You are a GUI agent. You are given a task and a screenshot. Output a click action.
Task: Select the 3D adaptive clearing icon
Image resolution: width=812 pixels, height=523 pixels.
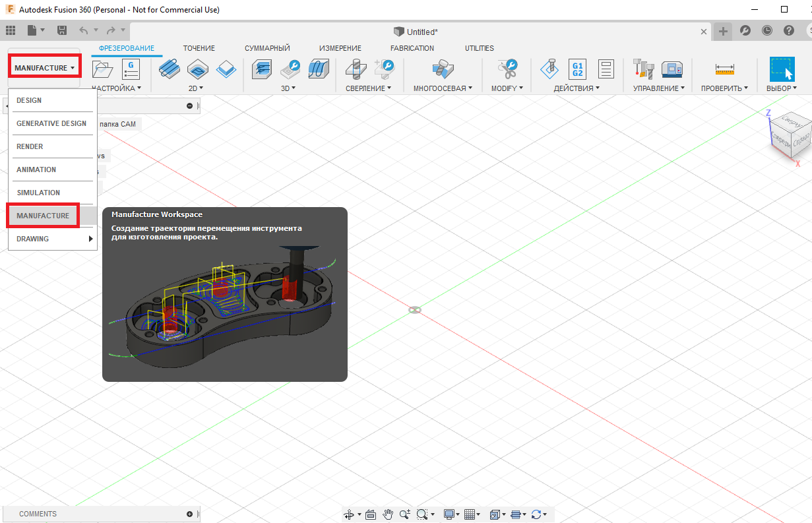click(x=262, y=69)
